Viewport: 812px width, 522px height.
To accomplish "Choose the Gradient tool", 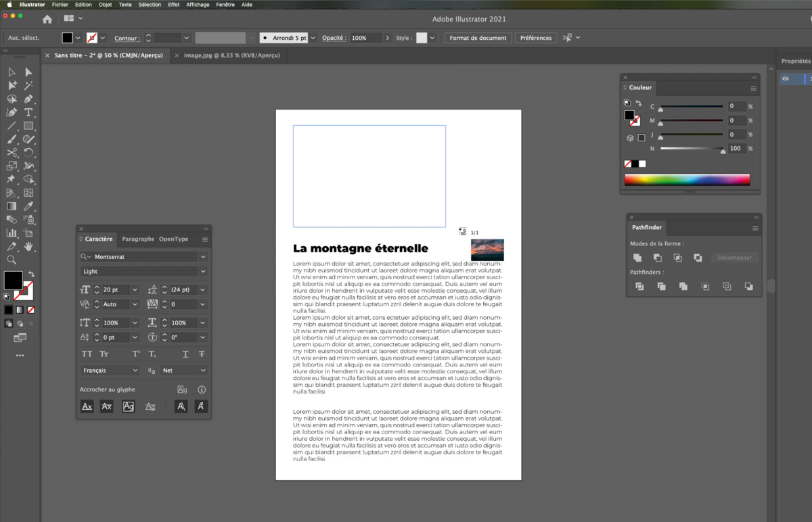I will click(12, 206).
